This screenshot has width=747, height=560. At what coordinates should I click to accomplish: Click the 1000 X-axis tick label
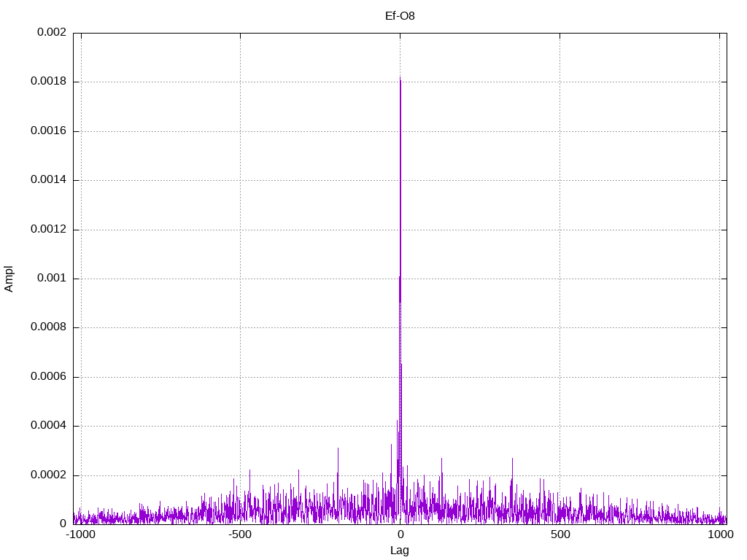720,534
